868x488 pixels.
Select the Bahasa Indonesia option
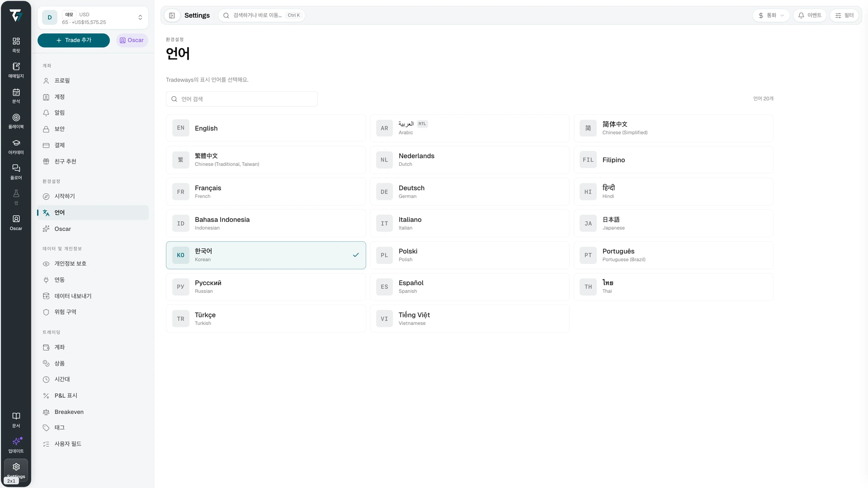(x=266, y=223)
